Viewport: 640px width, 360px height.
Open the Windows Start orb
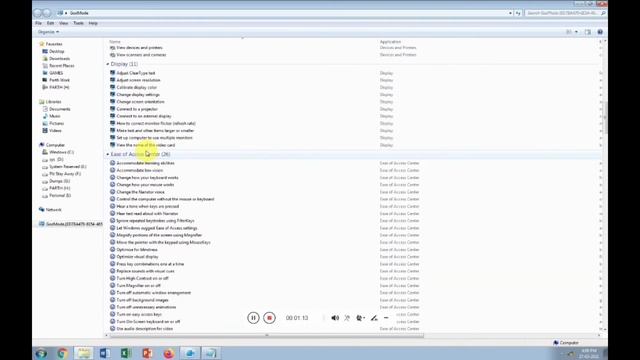point(41,353)
